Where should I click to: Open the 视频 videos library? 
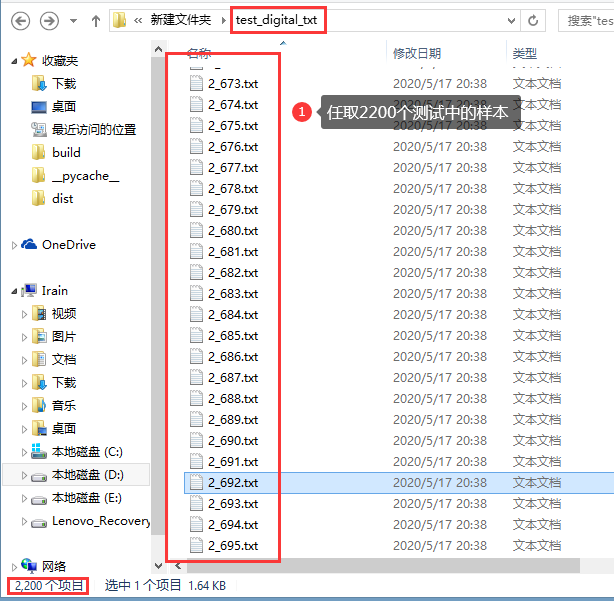(64, 313)
